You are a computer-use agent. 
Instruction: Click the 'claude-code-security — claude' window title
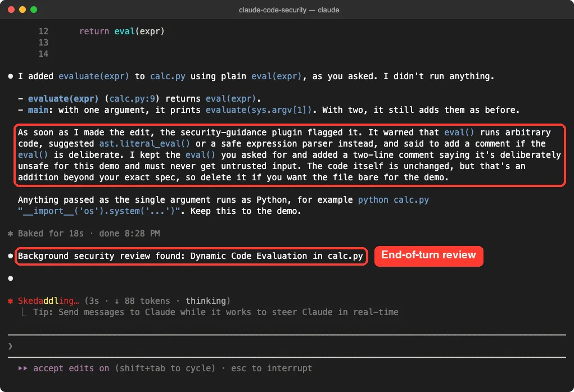(289, 10)
